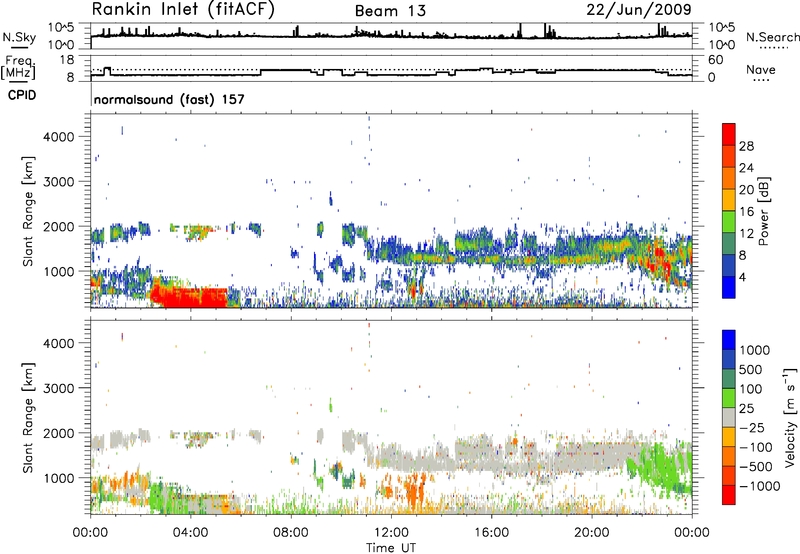Image resolution: width=800 pixels, height=554 pixels.
Task: Click the "-500" label on velocity color bar
Action: 756,466
